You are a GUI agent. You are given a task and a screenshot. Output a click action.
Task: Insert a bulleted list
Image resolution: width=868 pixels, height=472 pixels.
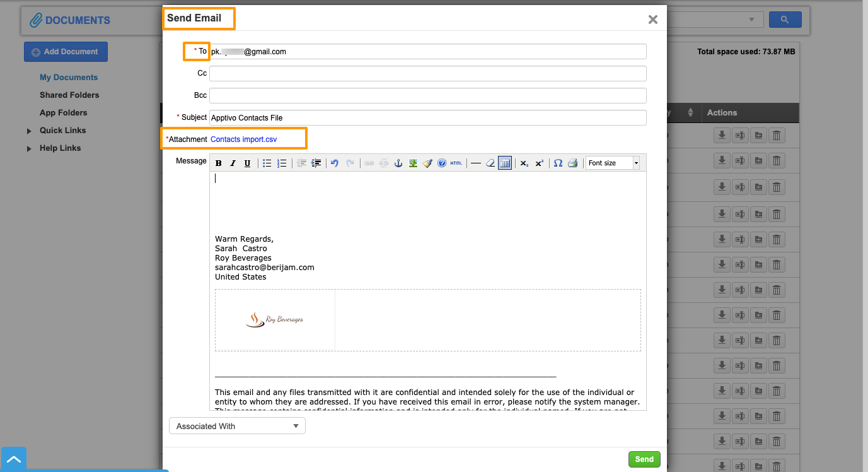click(x=267, y=163)
